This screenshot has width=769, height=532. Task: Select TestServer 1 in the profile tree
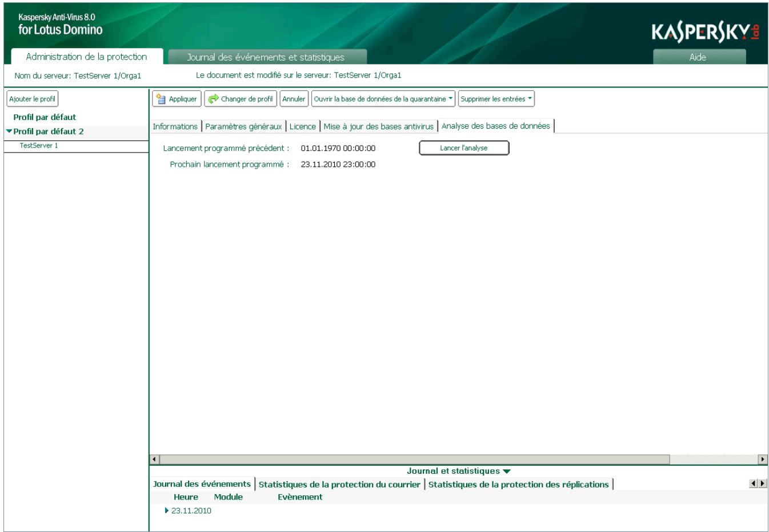coord(39,146)
